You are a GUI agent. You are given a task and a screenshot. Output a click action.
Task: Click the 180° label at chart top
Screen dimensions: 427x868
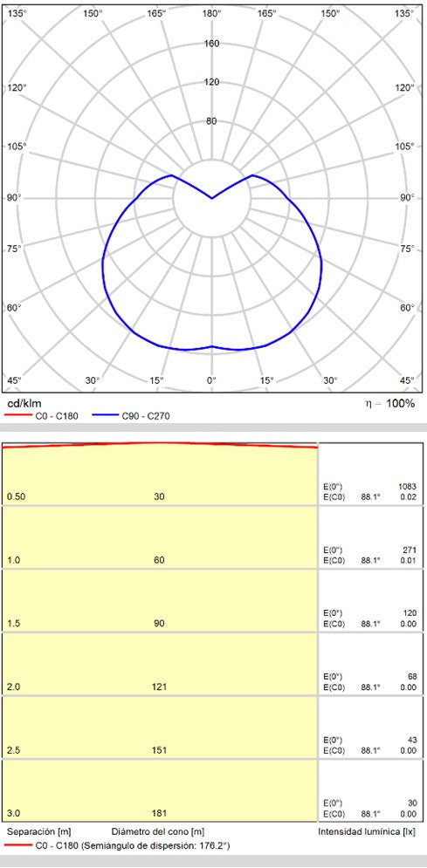point(211,13)
